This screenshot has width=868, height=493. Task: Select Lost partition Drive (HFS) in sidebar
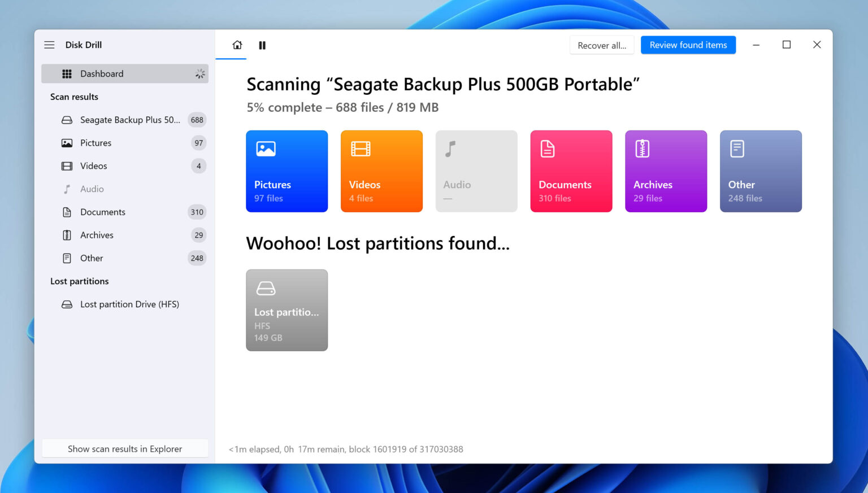pyautogui.click(x=129, y=304)
